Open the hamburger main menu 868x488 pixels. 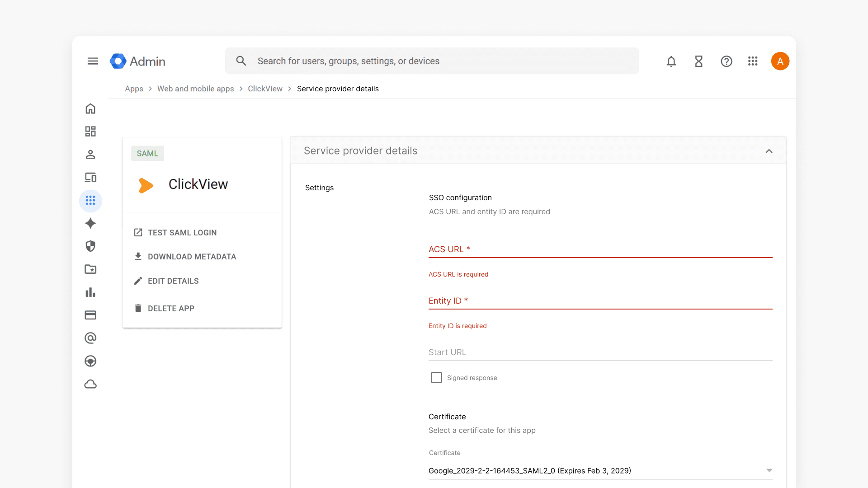coord(93,61)
